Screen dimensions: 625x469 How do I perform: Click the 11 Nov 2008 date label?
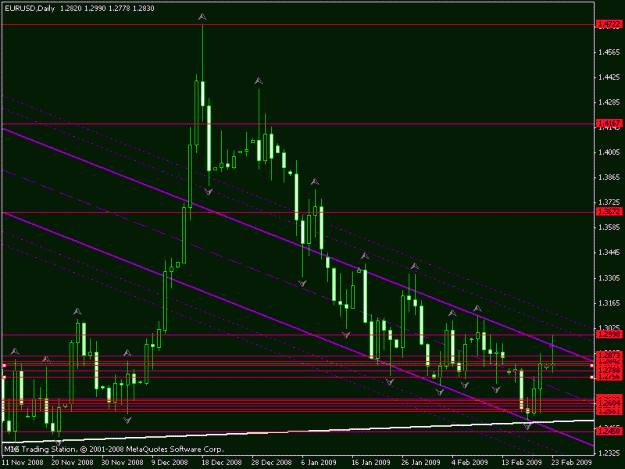pyautogui.click(x=23, y=462)
